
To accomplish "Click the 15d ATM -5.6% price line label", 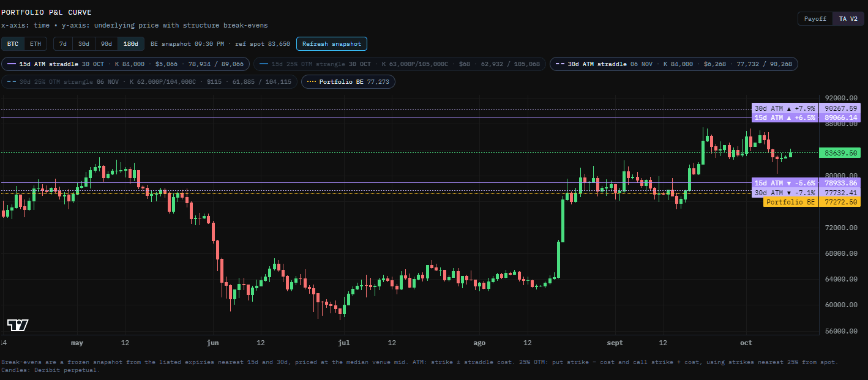I will (x=785, y=183).
